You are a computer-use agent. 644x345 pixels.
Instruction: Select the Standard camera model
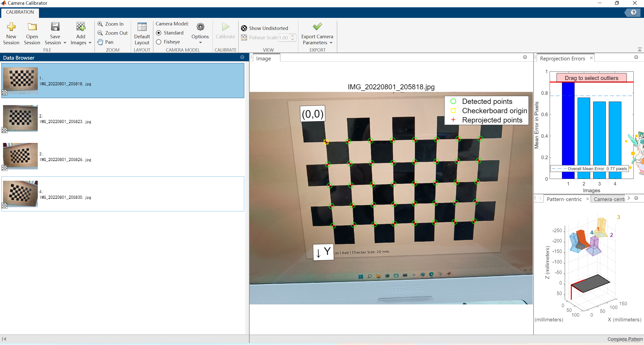tap(159, 33)
